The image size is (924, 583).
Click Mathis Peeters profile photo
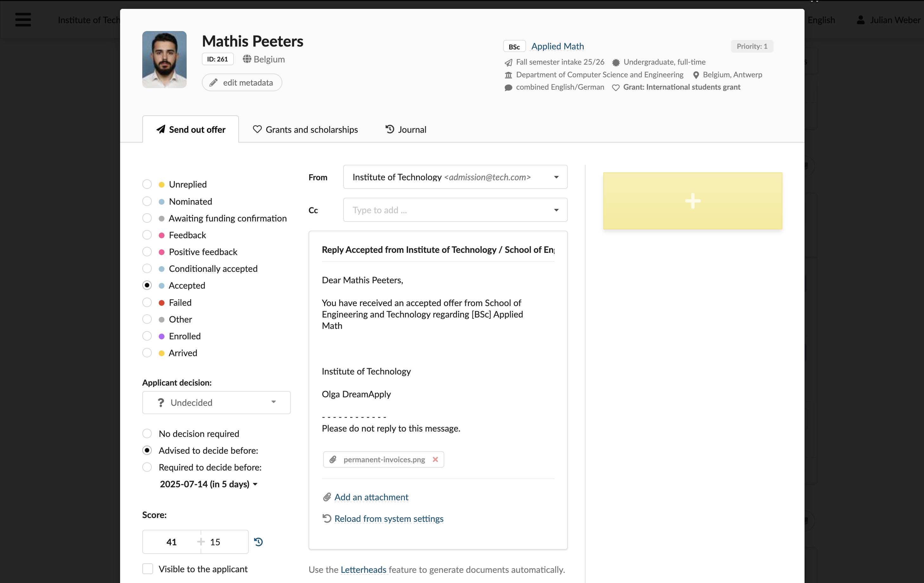coord(164,60)
